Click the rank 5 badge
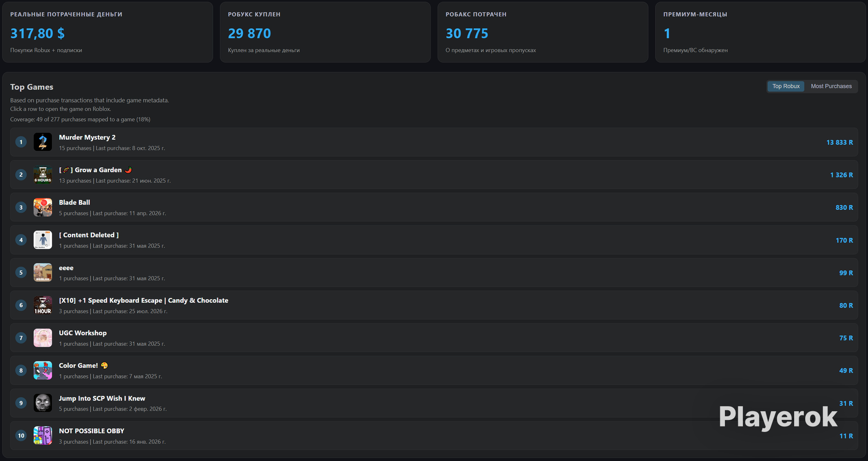The width and height of the screenshot is (868, 461). pyautogui.click(x=21, y=272)
